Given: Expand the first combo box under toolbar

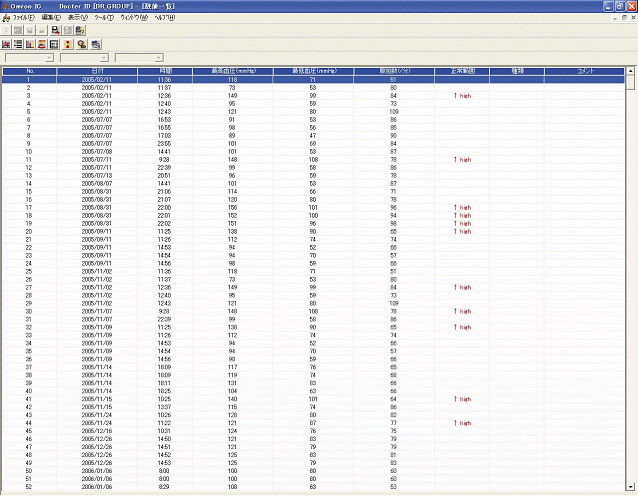Looking at the screenshot, I should (x=49, y=58).
